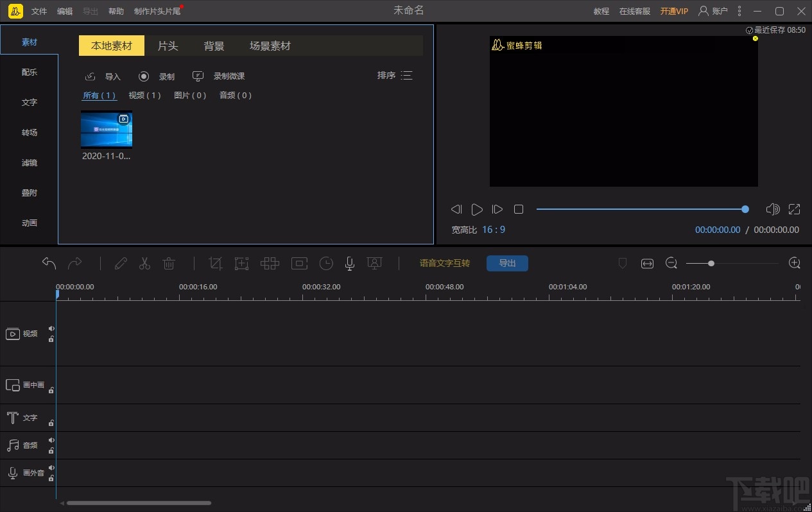
Task: Click the undo arrow in timeline toolbar
Action: click(49, 263)
